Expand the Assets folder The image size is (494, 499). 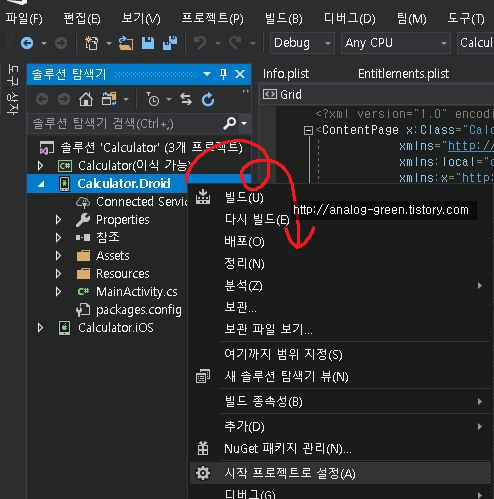58,256
